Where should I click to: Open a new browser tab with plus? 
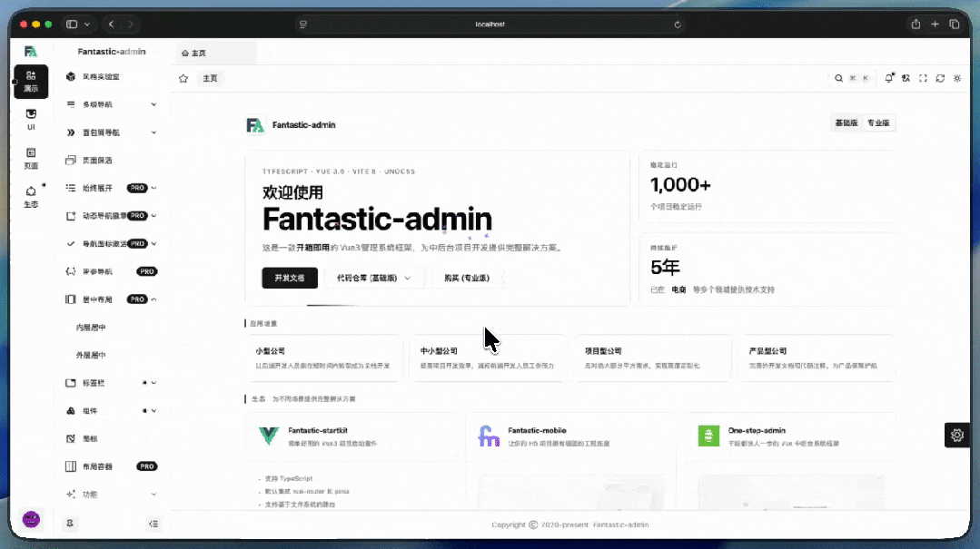[x=935, y=24]
